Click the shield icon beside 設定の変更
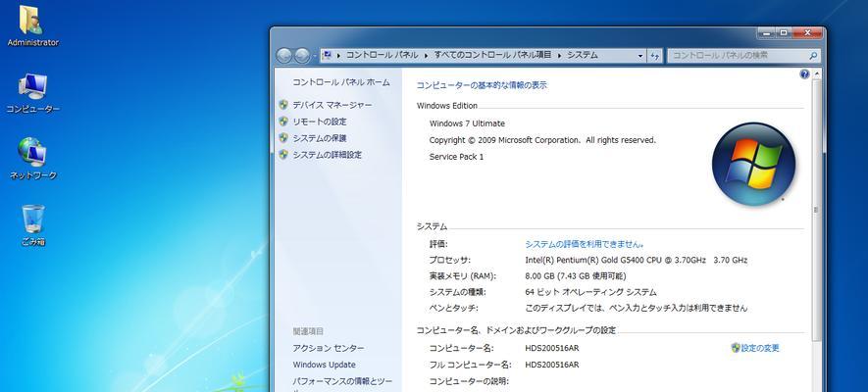The height and width of the screenshot is (392, 868). (x=736, y=348)
